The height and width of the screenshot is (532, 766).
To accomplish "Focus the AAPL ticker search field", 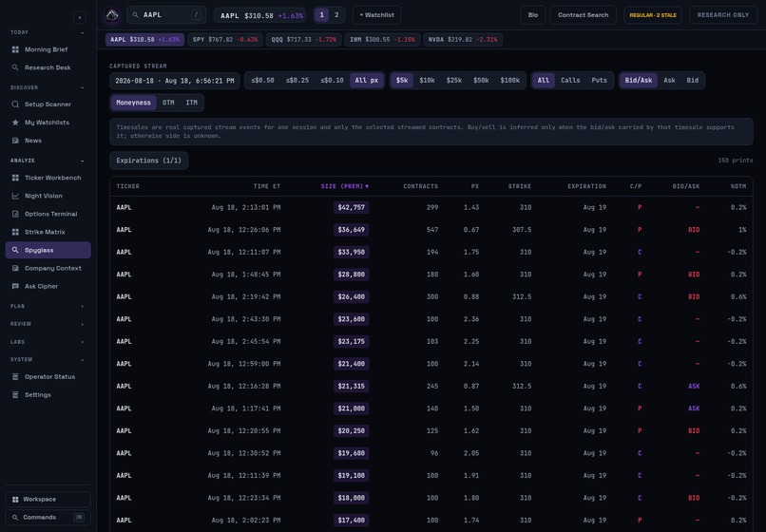I will tap(166, 15).
